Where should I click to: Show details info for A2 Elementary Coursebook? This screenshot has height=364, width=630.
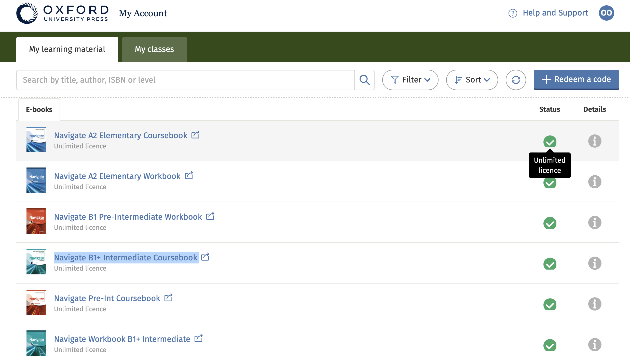point(595,141)
